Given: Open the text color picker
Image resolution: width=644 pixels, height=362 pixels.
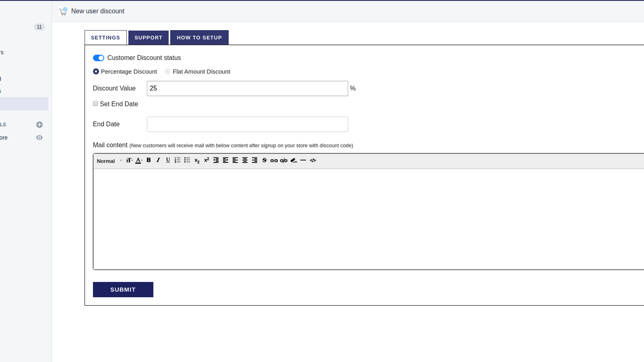Looking at the screenshot, I should click(x=139, y=160).
